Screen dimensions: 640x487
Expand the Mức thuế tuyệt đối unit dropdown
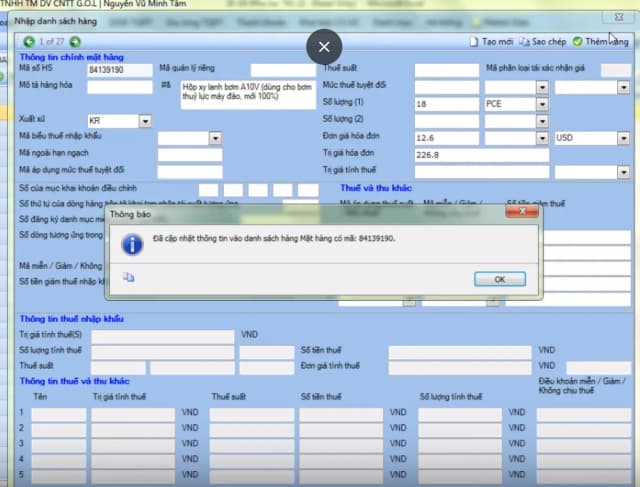(542, 87)
